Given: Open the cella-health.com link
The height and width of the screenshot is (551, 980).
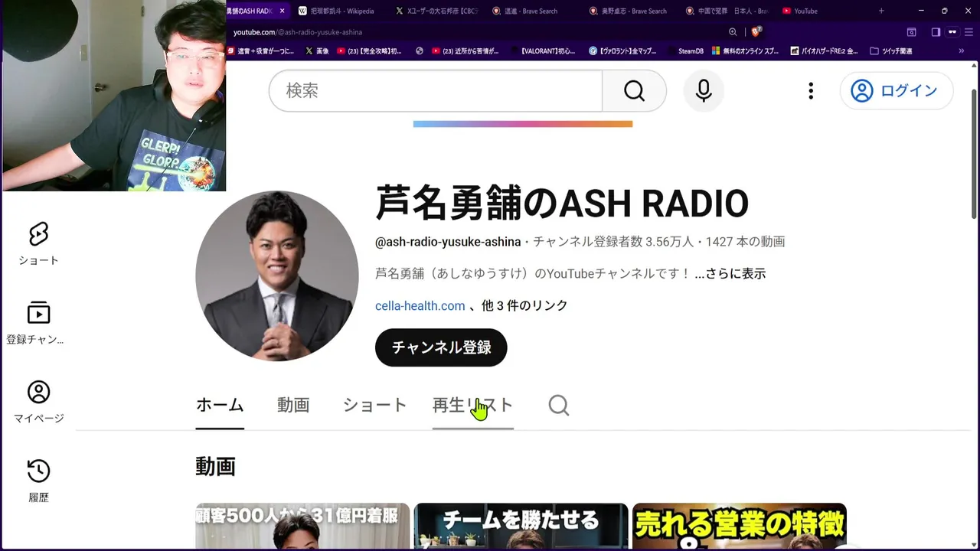Looking at the screenshot, I should click(x=420, y=305).
